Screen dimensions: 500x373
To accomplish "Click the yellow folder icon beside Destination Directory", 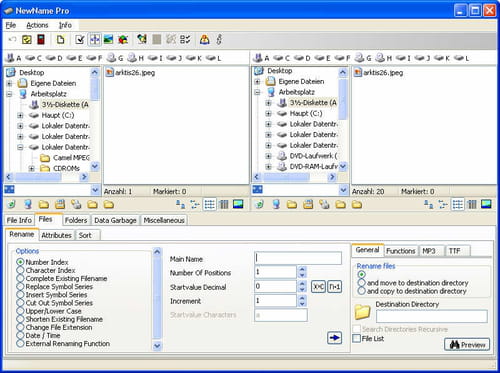I will coord(363,312).
